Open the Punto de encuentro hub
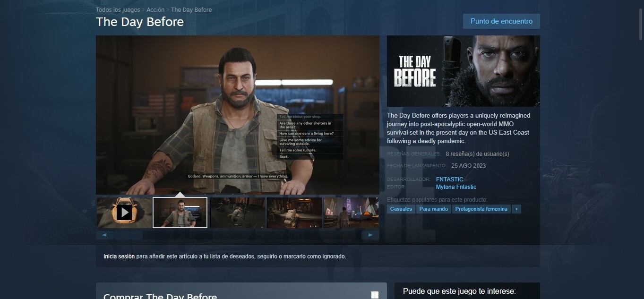 [x=501, y=21]
